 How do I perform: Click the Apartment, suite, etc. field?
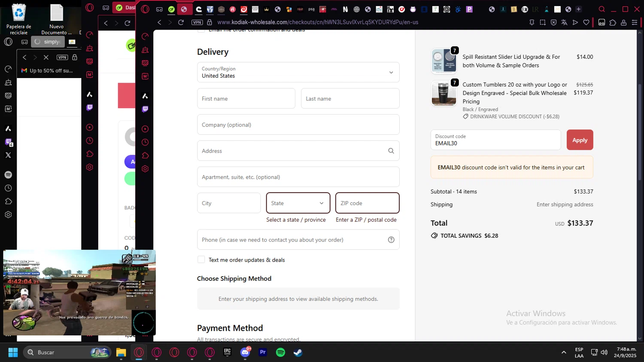click(298, 177)
